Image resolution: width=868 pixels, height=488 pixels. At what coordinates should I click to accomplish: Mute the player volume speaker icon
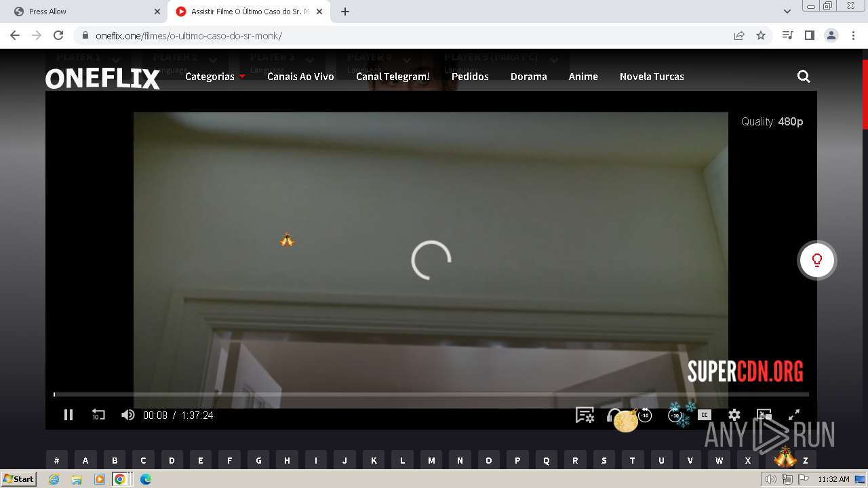point(127,415)
